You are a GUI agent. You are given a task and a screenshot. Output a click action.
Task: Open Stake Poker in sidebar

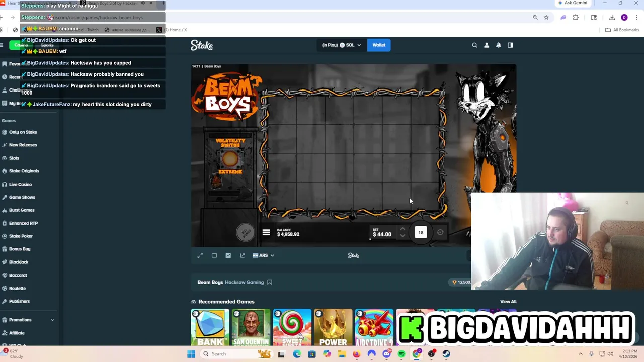coord(21,236)
